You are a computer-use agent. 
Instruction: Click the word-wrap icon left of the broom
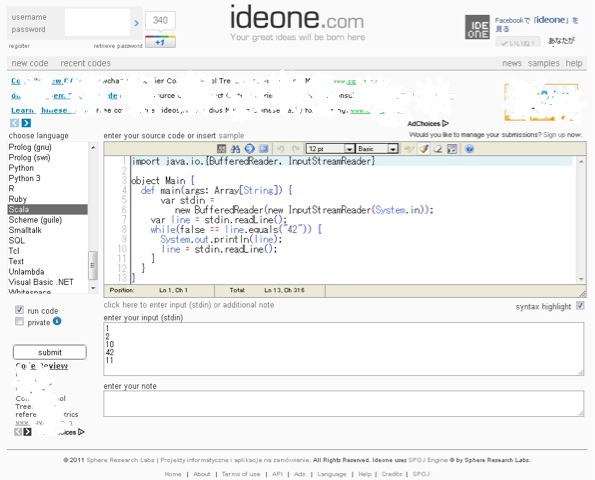pos(409,149)
